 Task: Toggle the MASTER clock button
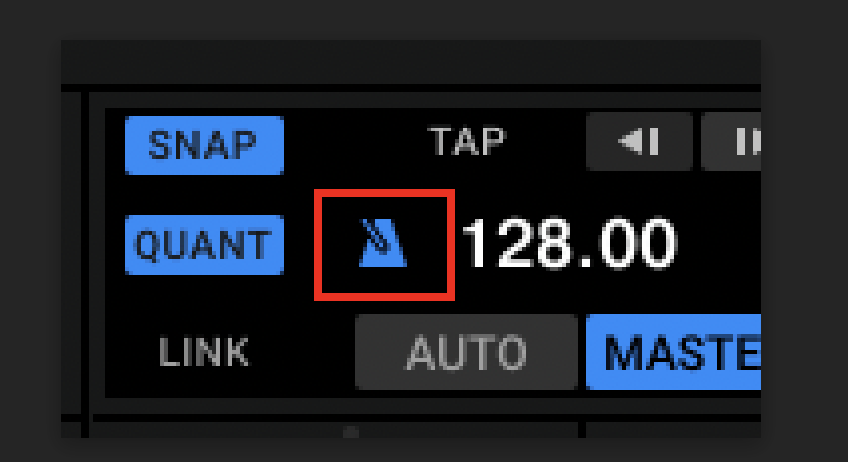pyautogui.click(x=674, y=352)
